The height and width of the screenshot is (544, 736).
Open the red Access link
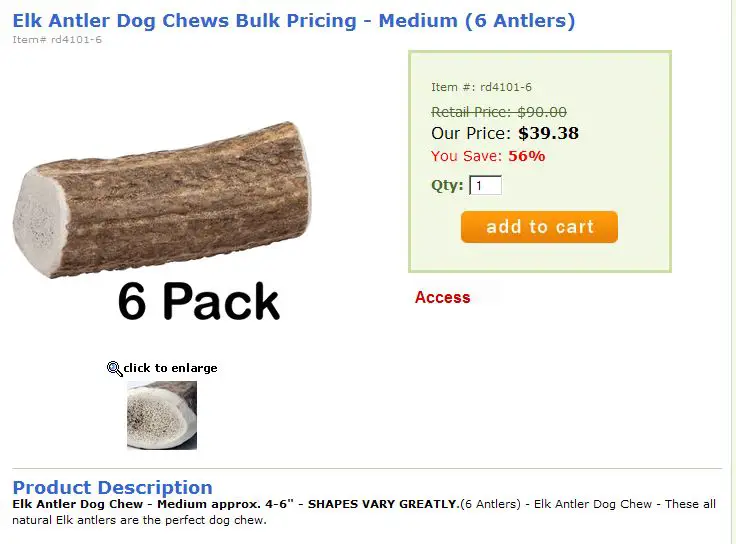(442, 298)
